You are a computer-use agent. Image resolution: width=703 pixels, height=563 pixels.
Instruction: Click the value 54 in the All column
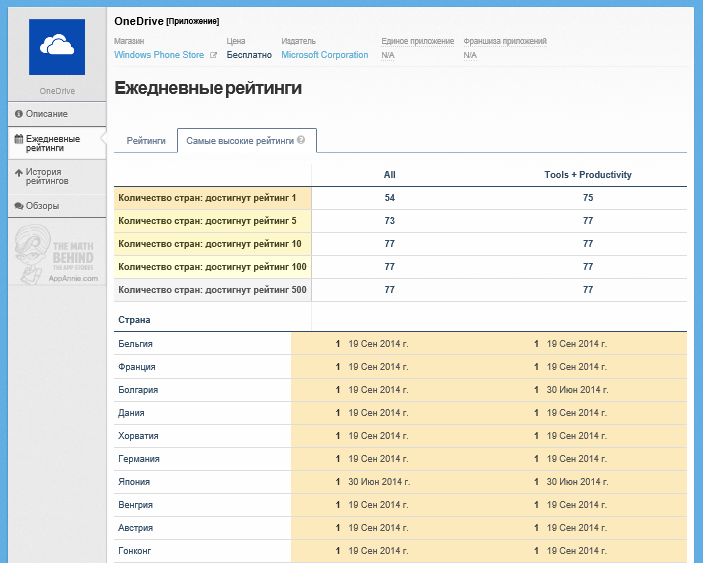click(390, 198)
